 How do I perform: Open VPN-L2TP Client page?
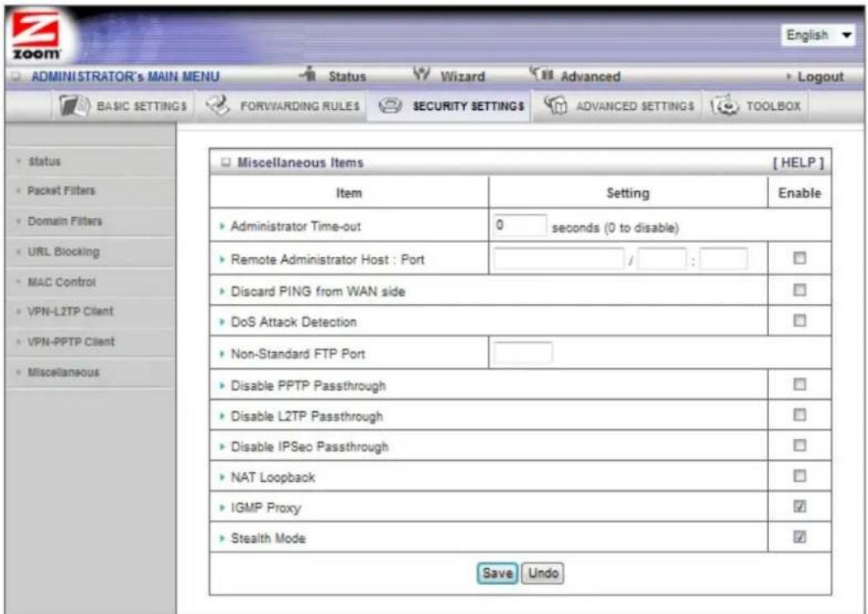[x=70, y=312]
